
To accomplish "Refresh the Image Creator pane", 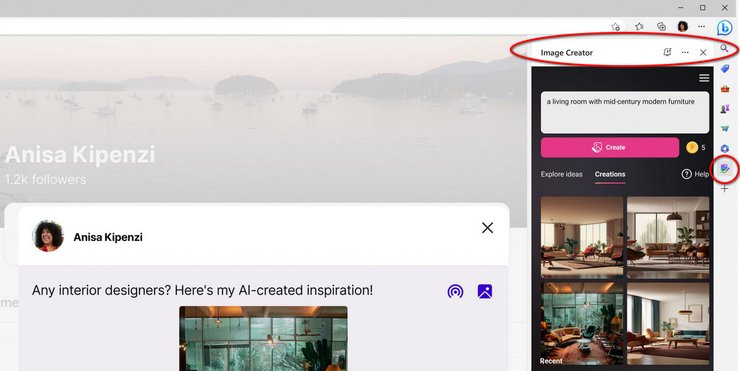I will click(x=667, y=52).
